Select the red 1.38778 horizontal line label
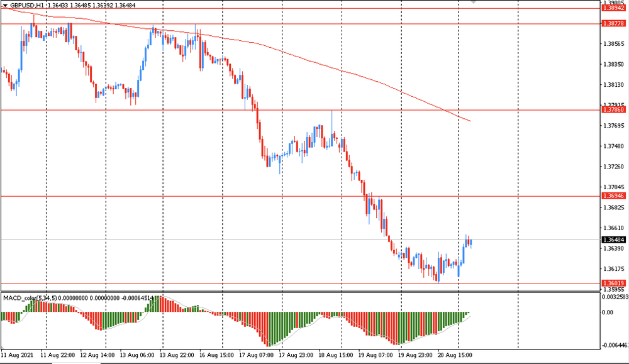629x364 pixels. point(614,24)
